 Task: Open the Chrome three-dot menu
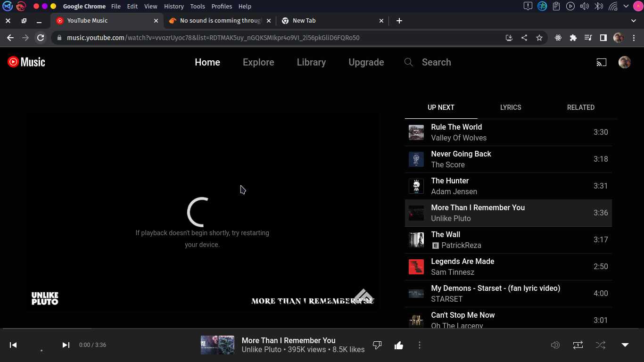point(634,38)
